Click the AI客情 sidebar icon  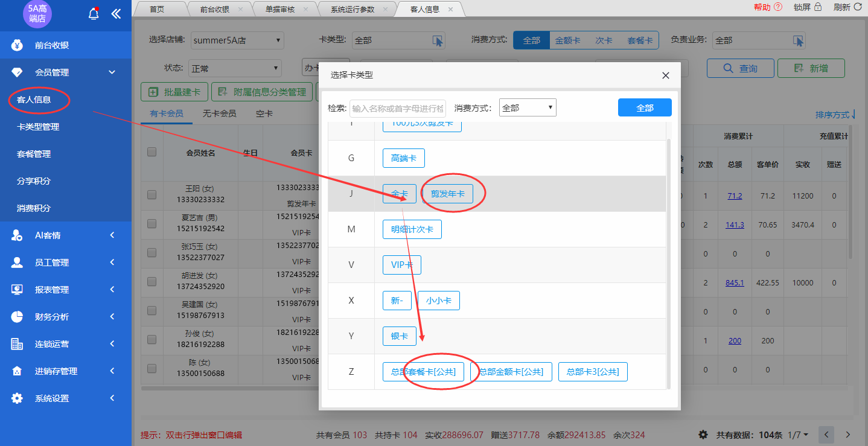[x=17, y=235]
